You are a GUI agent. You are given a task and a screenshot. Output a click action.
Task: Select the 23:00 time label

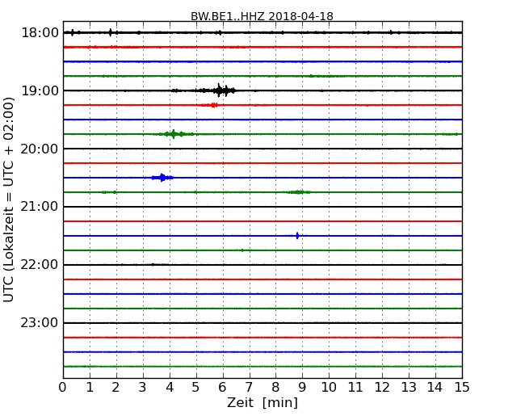click(x=40, y=323)
